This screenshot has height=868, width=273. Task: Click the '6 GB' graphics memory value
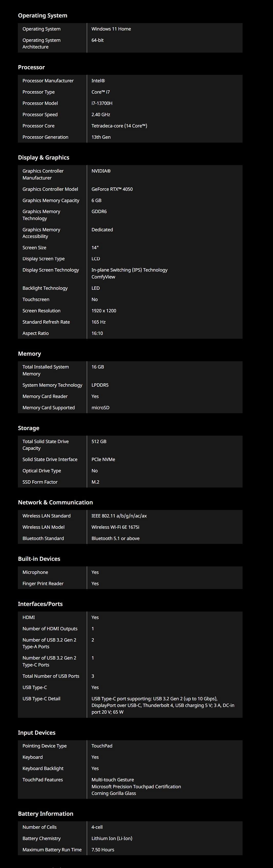96,201
